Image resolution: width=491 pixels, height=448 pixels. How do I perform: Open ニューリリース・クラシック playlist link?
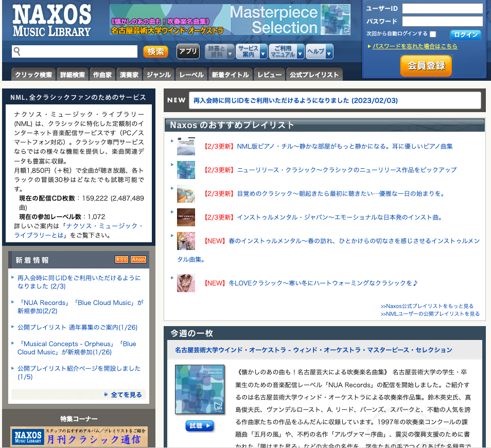tap(347, 170)
